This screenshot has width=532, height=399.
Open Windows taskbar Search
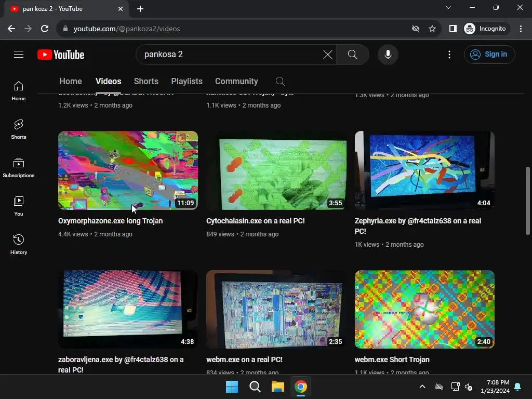click(255, 387)
